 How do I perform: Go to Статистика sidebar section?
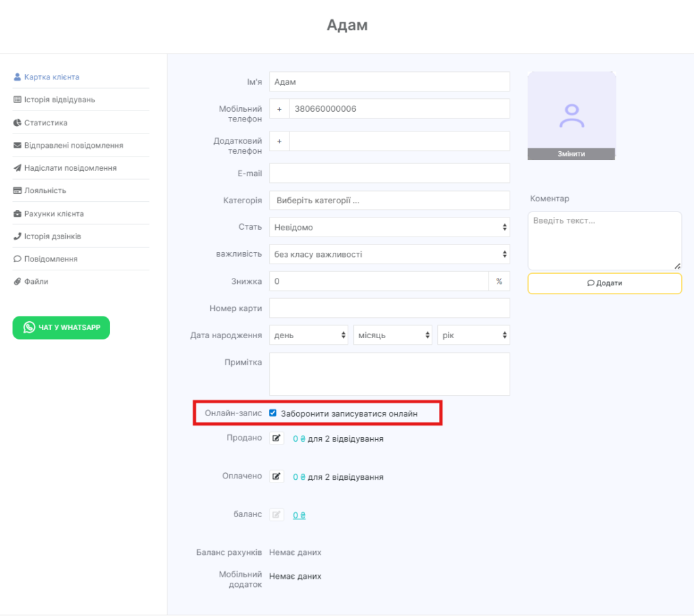tap(45, 123)
